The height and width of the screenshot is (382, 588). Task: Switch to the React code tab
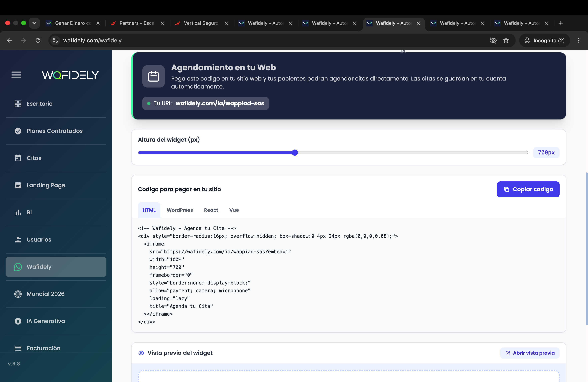point(211,210)
